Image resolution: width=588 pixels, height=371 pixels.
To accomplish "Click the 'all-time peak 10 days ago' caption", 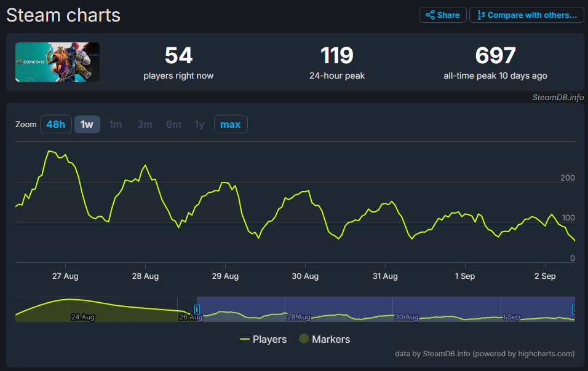I will click(x=495, y=76).
